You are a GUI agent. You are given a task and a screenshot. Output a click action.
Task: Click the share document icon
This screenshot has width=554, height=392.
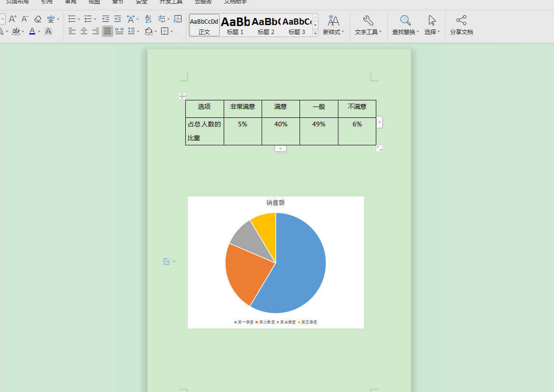462,20
